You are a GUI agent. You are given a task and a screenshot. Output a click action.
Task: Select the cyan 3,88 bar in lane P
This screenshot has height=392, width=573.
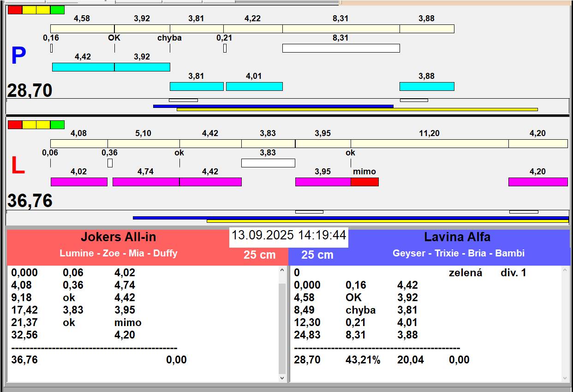coord(427,86)
